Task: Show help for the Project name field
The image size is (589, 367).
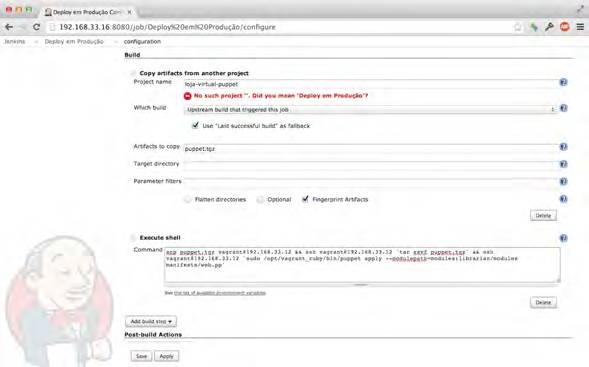Action: tap(563, 82)
